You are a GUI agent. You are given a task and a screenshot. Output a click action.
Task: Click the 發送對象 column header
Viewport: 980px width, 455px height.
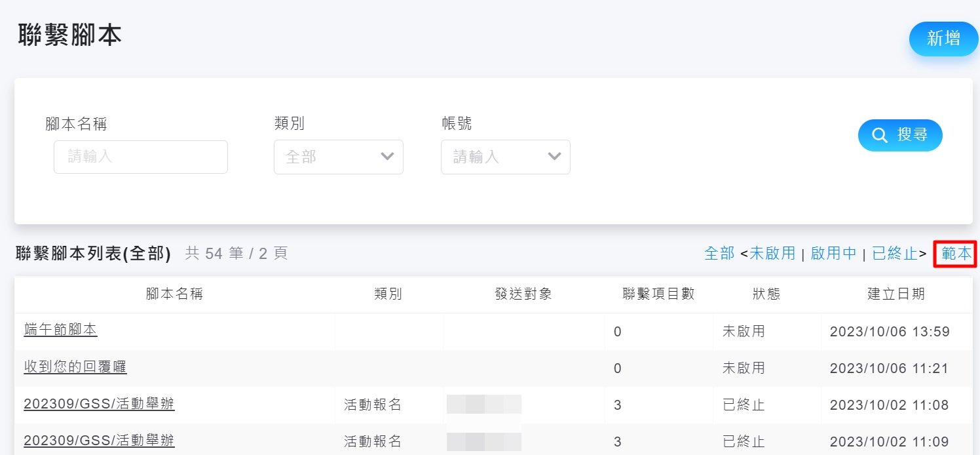coord(523,294)
